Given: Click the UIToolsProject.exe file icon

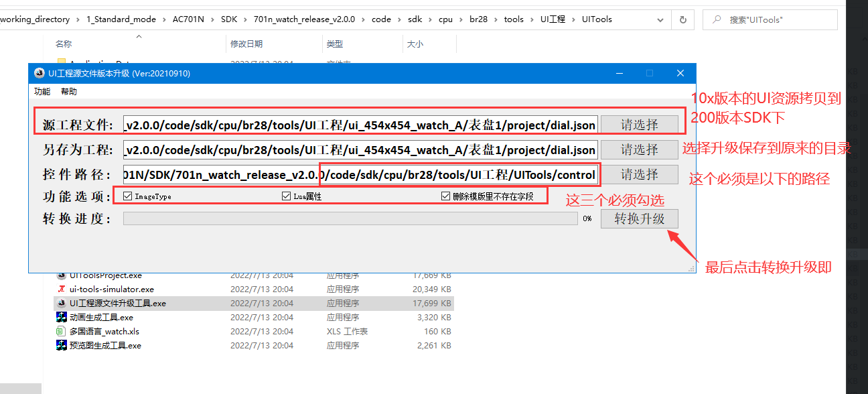Looking at the screenshot, I should coord(61,275).
